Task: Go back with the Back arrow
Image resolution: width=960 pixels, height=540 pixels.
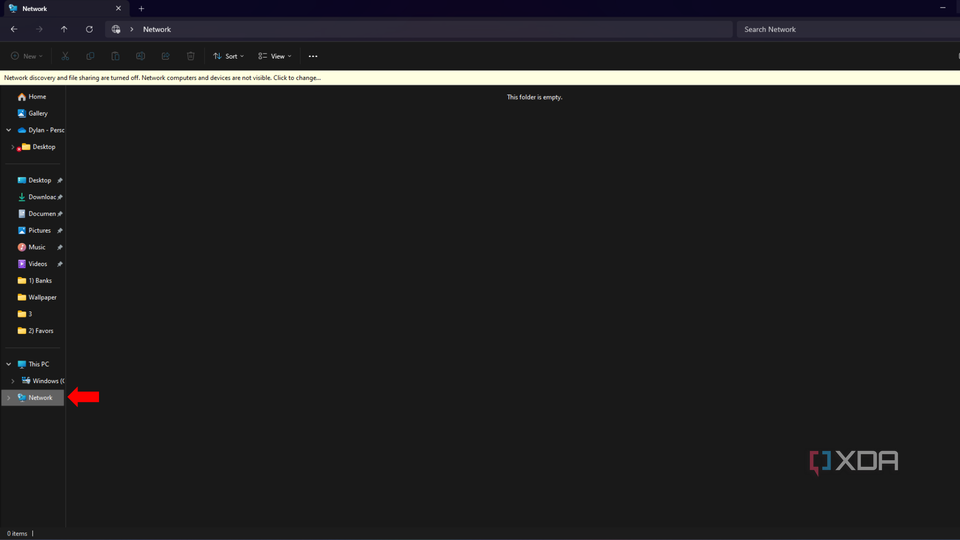Action: [x=14, y=29]
